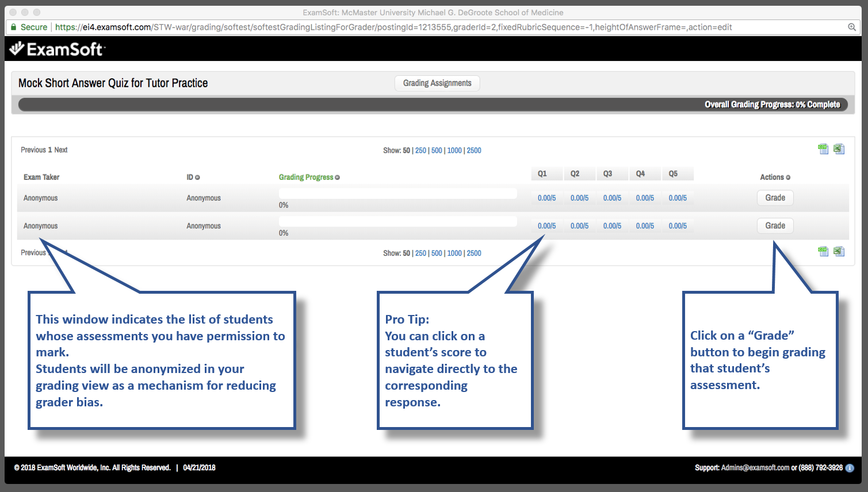Open Q5 score 0.00/5 in first row
Viewport: 868px width, 492px height.
678,198
